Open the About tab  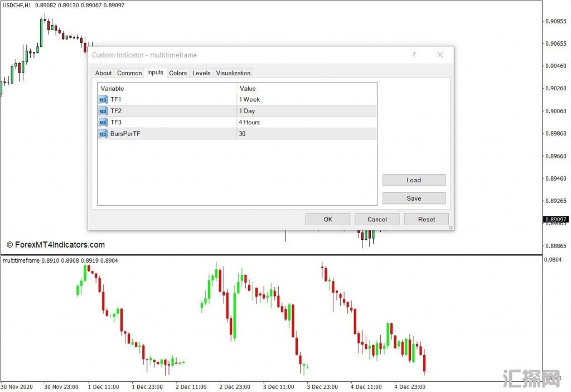103,73
